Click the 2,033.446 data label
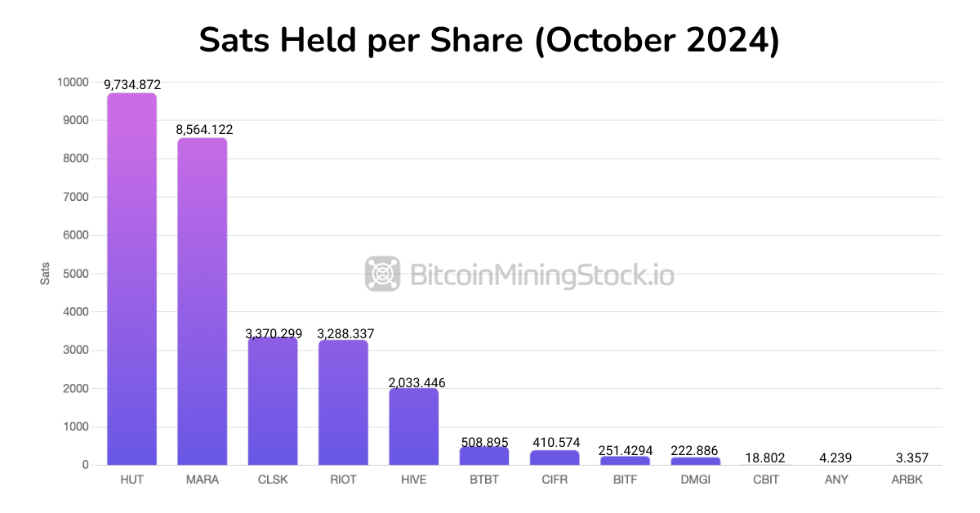Screen dimensions: 980x513 pyautogui.click(x=416, y=382)
